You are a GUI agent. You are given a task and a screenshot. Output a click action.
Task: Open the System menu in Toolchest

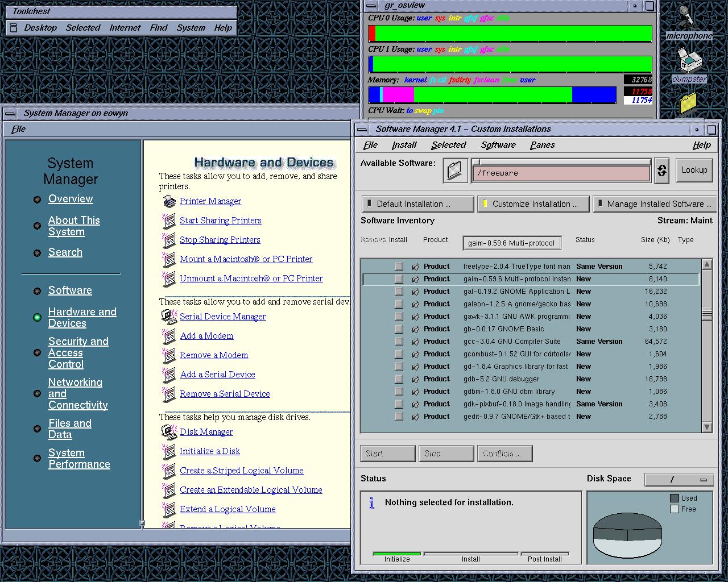[x=191, y=28]
